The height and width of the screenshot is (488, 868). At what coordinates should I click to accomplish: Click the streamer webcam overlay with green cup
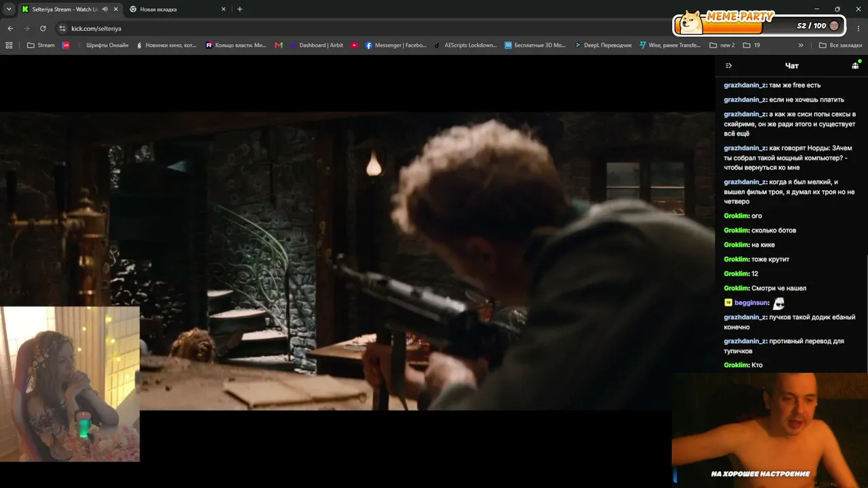70,384
